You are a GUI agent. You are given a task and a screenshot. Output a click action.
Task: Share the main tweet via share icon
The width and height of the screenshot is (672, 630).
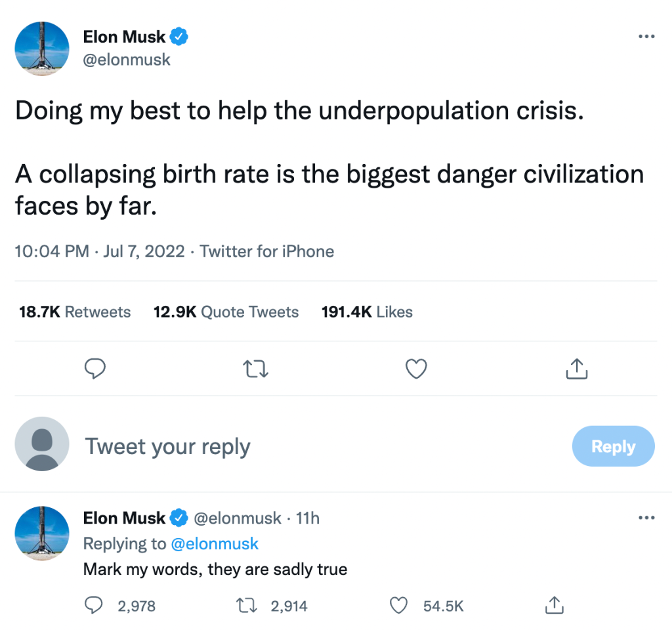coord(576,369)
